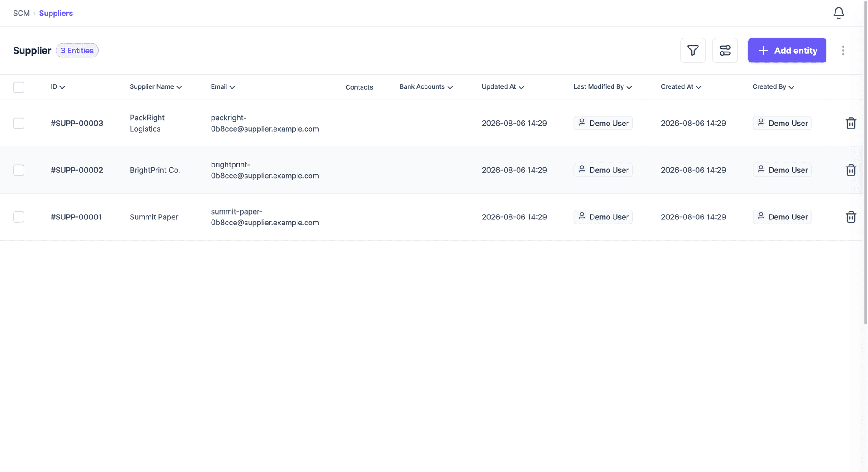Delete Summit Paper with trash icon
868x472 pixels.
point(850,217)
